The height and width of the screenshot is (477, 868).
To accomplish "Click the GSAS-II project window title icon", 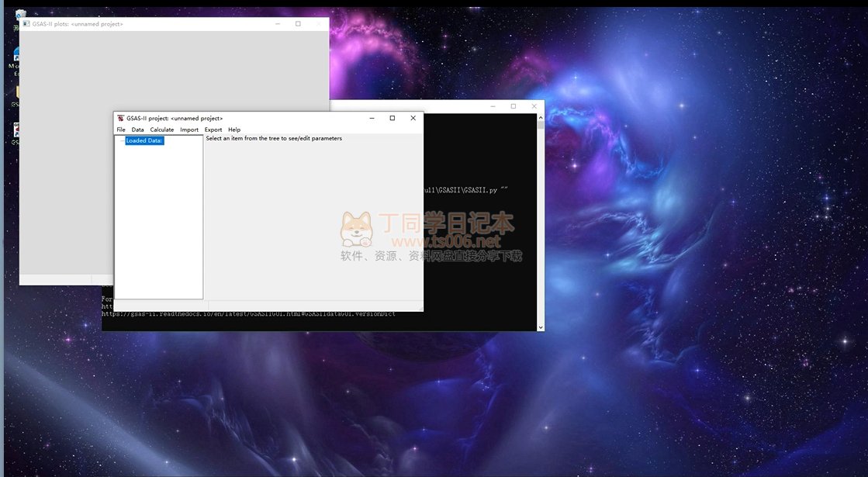I will point(121,118).
